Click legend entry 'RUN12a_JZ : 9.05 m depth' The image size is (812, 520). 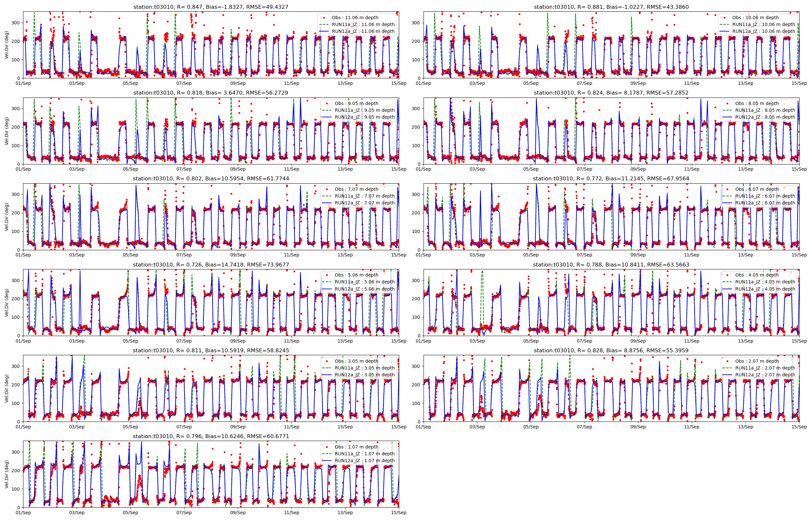(364, 117)
